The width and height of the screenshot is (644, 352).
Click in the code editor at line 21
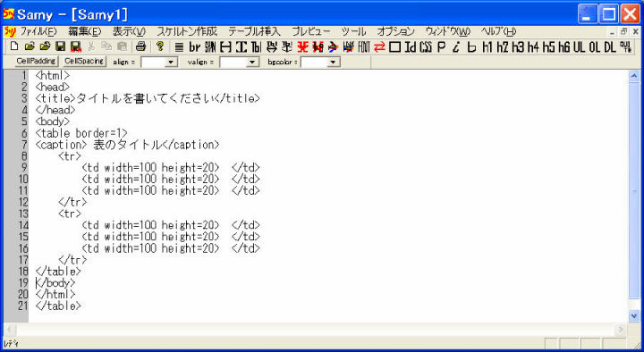click(x=58, y=306)
